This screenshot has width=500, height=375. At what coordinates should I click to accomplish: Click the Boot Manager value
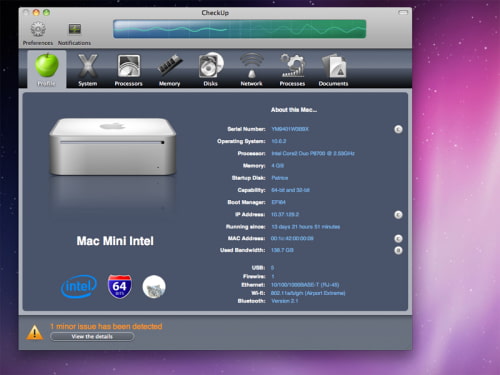[278, 202]
